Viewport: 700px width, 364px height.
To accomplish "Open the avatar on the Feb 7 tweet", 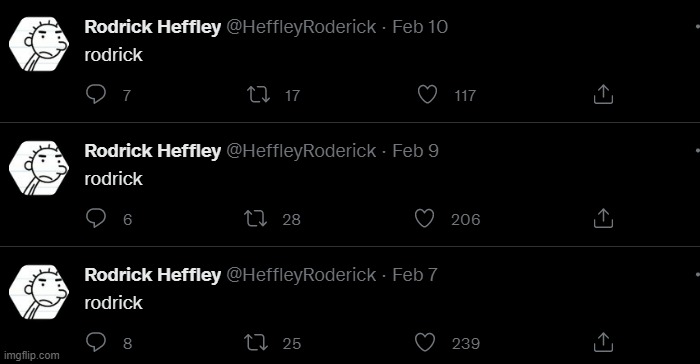I will coord(39,292).
